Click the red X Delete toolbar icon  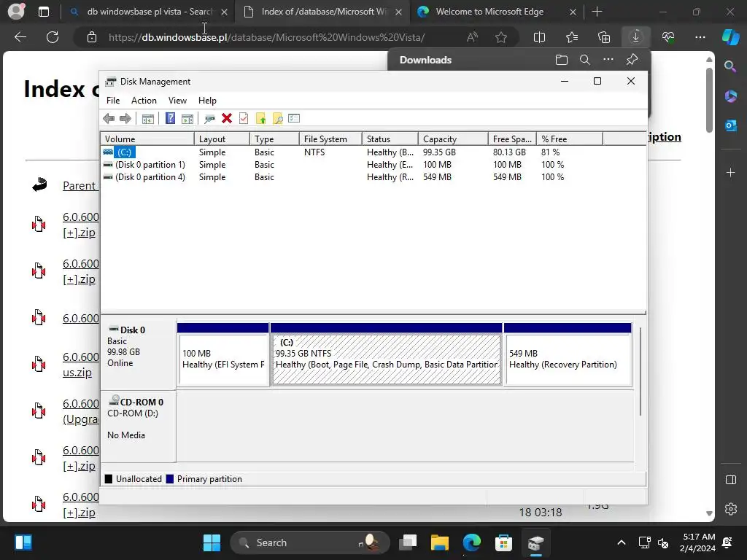tap(227, 118)
